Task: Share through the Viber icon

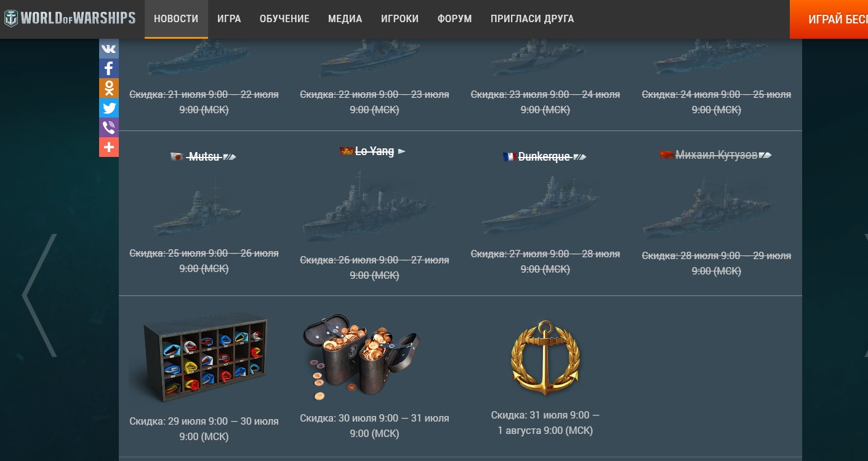Action: coord(109,127)
